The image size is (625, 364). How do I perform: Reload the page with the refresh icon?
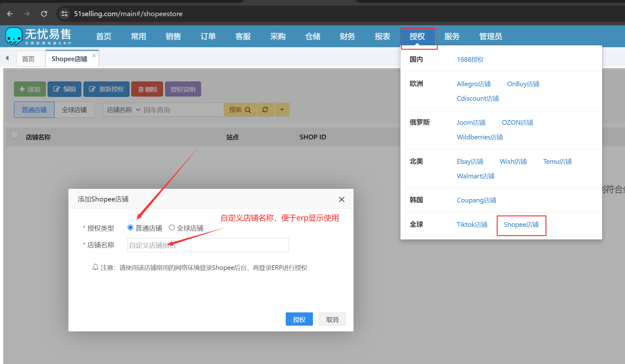(44, 14)
